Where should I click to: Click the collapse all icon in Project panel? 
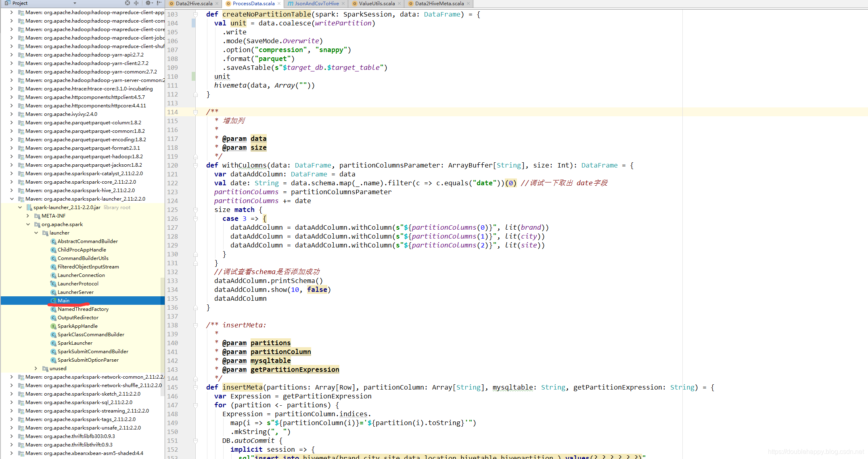[x=136, y=3]
